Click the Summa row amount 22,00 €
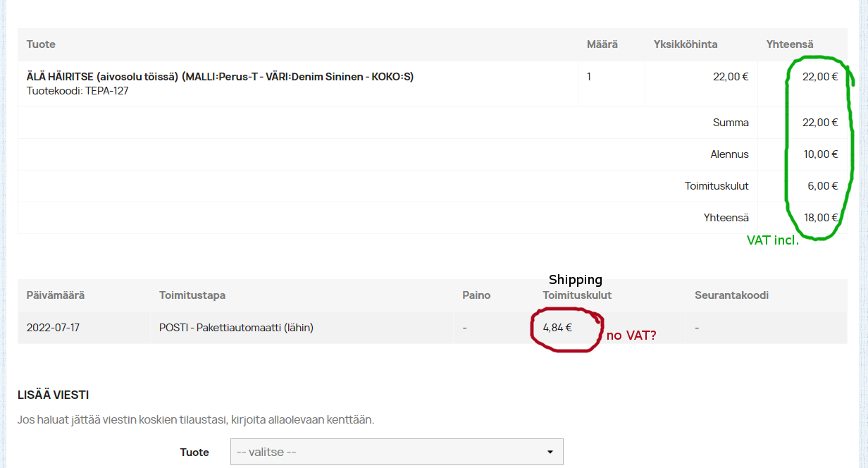 point(820,123)
